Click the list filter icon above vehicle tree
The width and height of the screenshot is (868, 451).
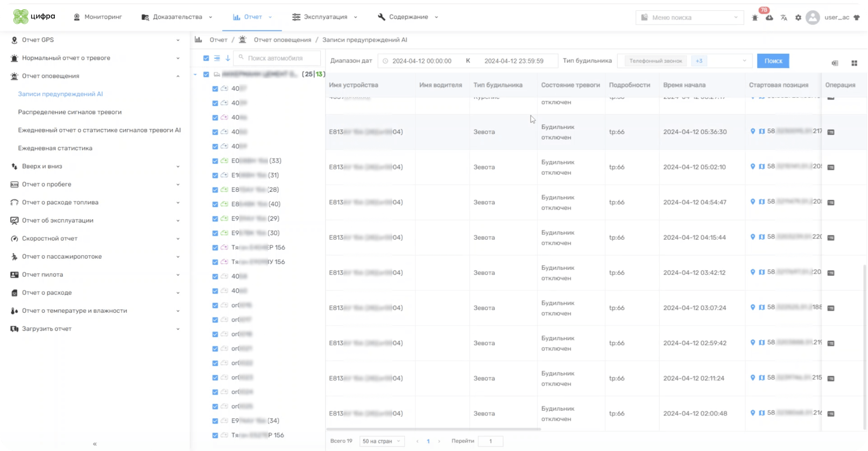[x=217, y=58]
